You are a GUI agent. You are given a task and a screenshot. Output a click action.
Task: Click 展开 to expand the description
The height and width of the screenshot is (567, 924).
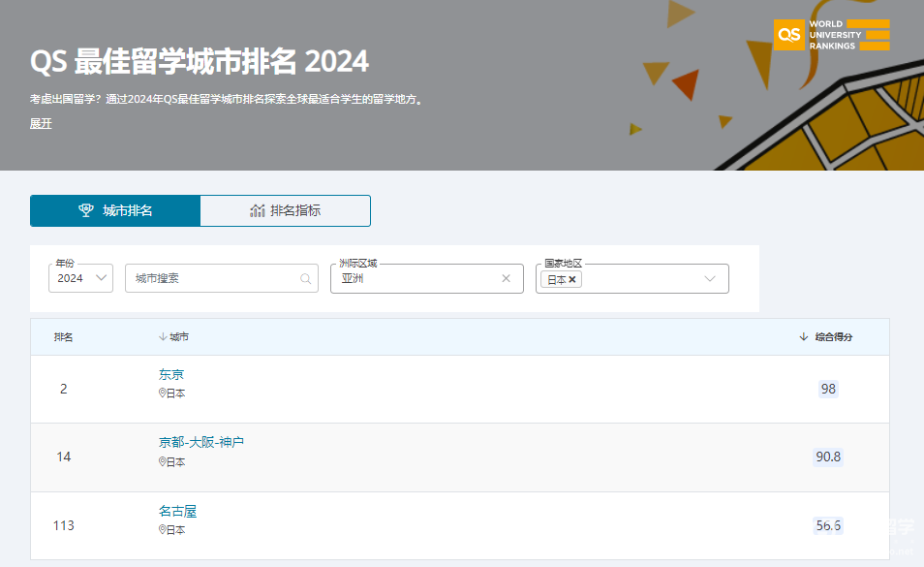[41, 124]
